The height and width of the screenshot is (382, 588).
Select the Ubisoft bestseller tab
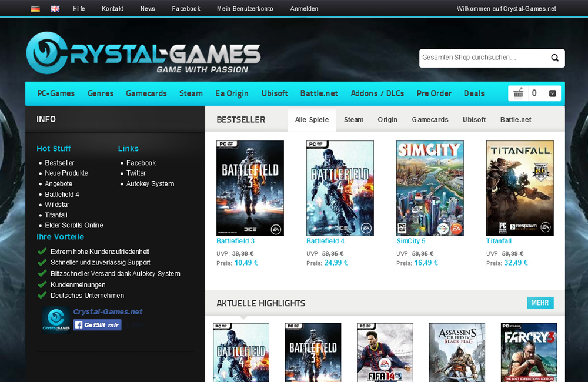[x=474, y=119]
